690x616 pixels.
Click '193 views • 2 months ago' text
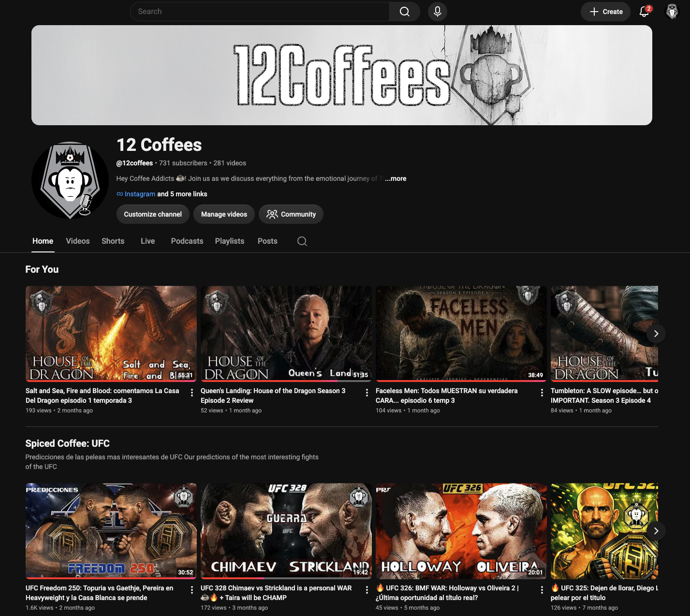(x=59, y=411)
